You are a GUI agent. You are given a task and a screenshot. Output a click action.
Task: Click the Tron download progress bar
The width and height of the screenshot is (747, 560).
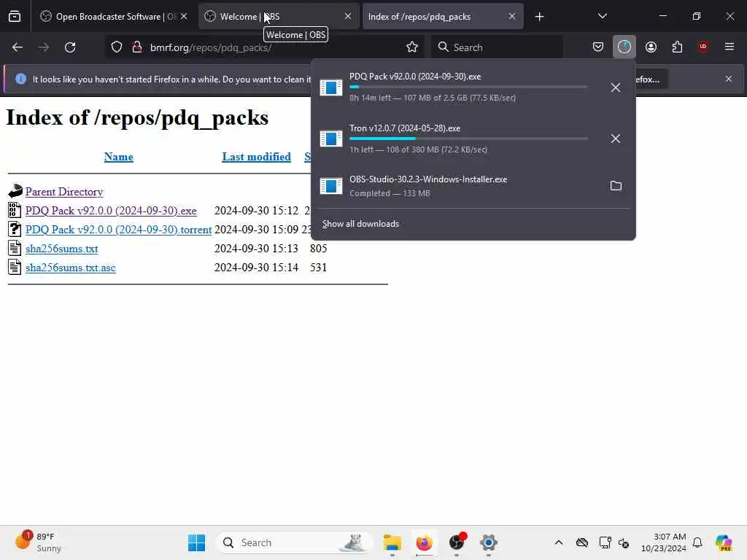pyautogui.click(x=468, y=139)
